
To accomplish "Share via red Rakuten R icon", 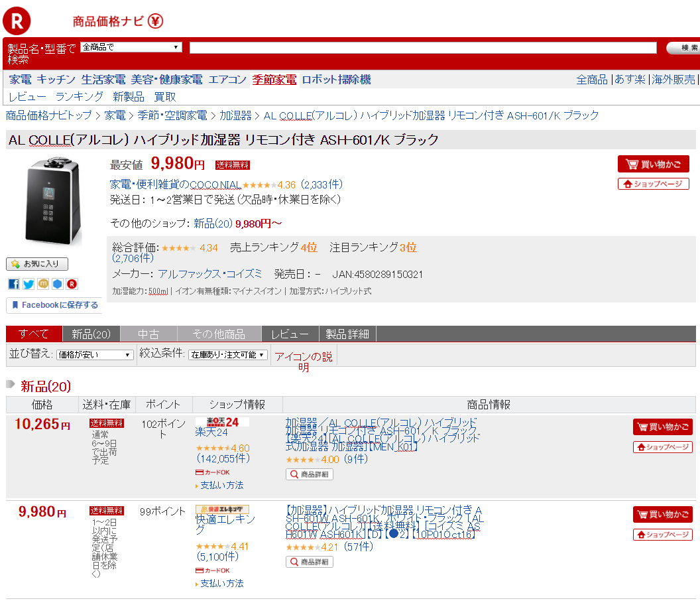I will (72, 284).
